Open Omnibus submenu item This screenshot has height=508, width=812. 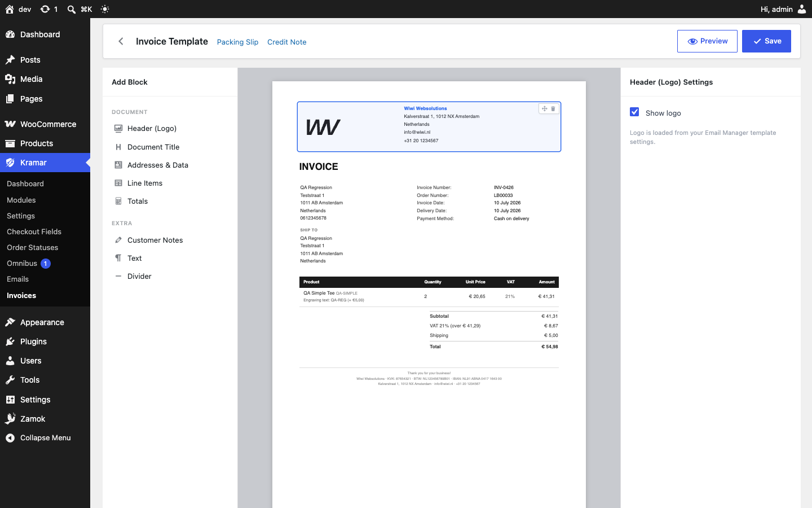click(x=22, y=263)
